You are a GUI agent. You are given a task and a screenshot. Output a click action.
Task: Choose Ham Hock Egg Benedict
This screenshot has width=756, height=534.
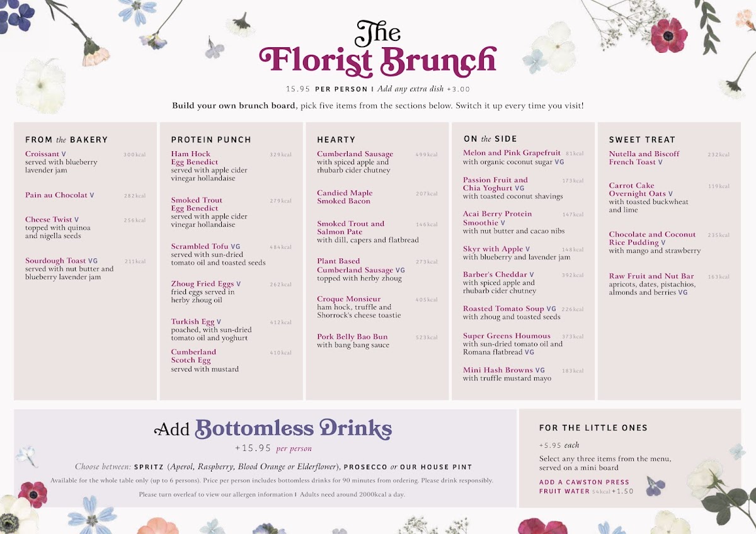point(195,158)
